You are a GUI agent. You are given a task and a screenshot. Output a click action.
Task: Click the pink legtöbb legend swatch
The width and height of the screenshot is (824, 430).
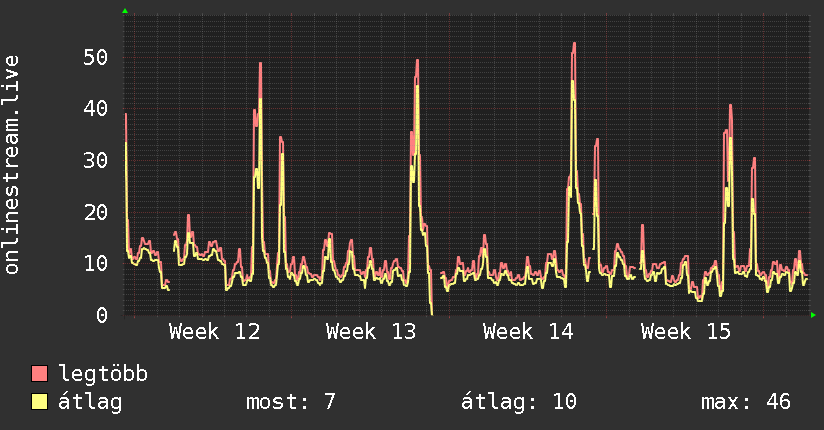click(39, 373)
